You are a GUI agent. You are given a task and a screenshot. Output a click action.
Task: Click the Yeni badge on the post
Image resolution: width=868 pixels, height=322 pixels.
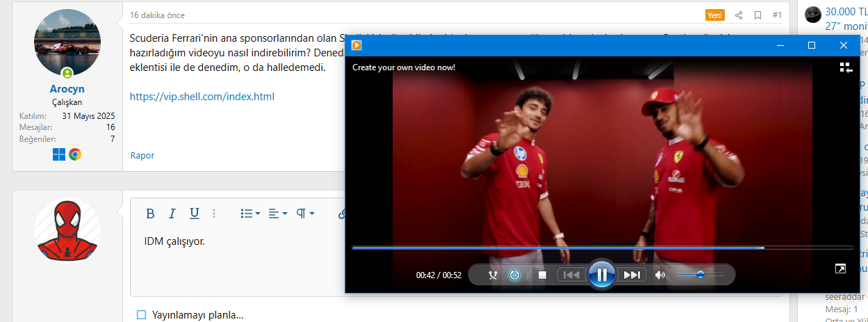(715, 15)
